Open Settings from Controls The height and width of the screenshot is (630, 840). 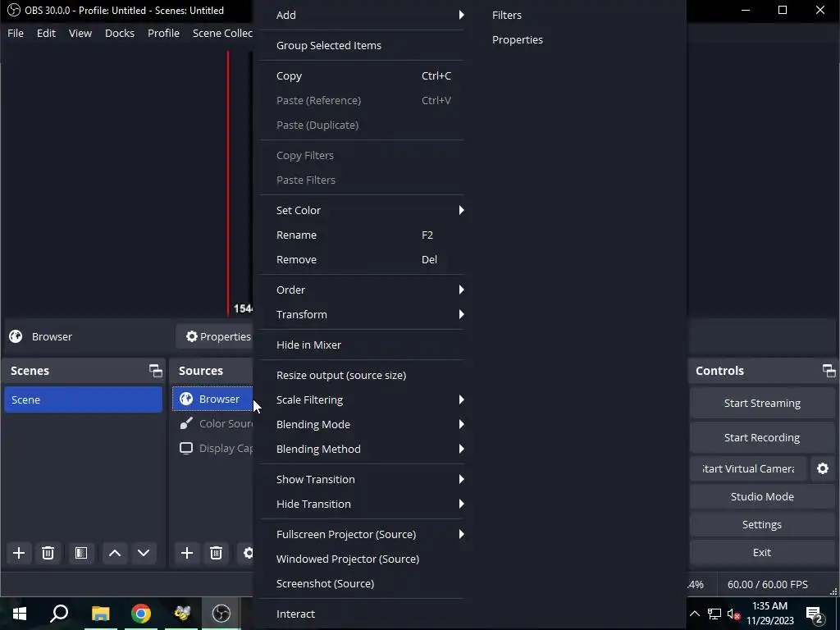click(x=762, y=524)
